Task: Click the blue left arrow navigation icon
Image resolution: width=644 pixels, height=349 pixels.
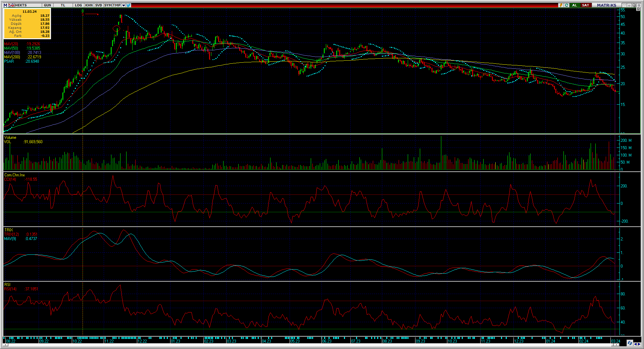Action: [x=635, y=344]
